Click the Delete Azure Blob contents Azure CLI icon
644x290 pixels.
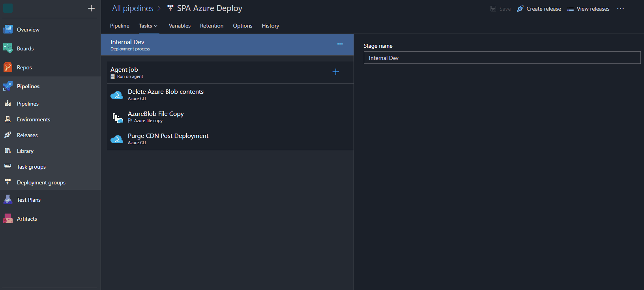[117, 95]
